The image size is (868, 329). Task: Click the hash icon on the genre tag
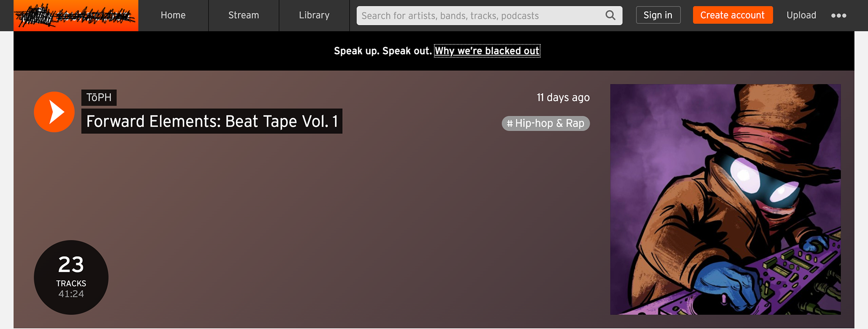click(509, 123)
